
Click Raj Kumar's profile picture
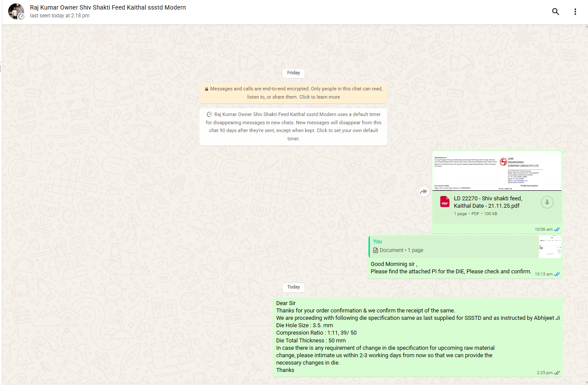point(16,12)
